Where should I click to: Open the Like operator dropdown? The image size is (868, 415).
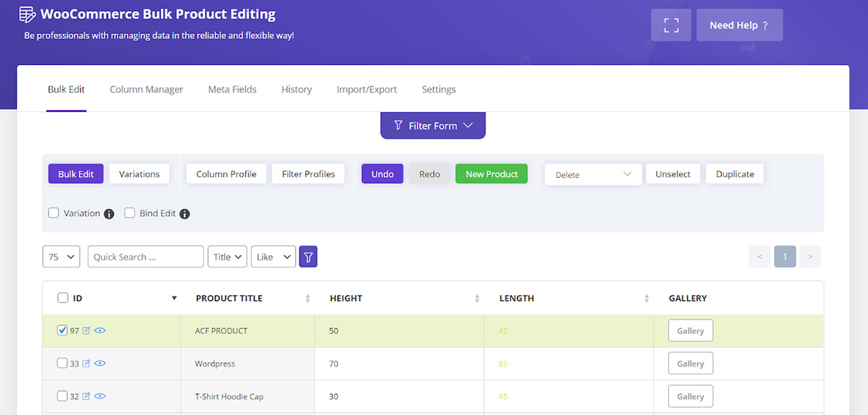(x=273, y=257)
